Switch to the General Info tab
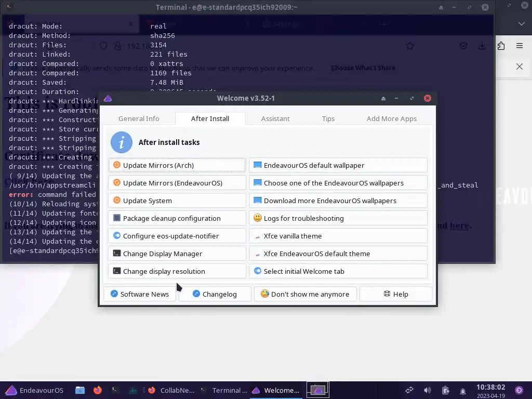This screenshot has width=532, height=399. [139, 119]
